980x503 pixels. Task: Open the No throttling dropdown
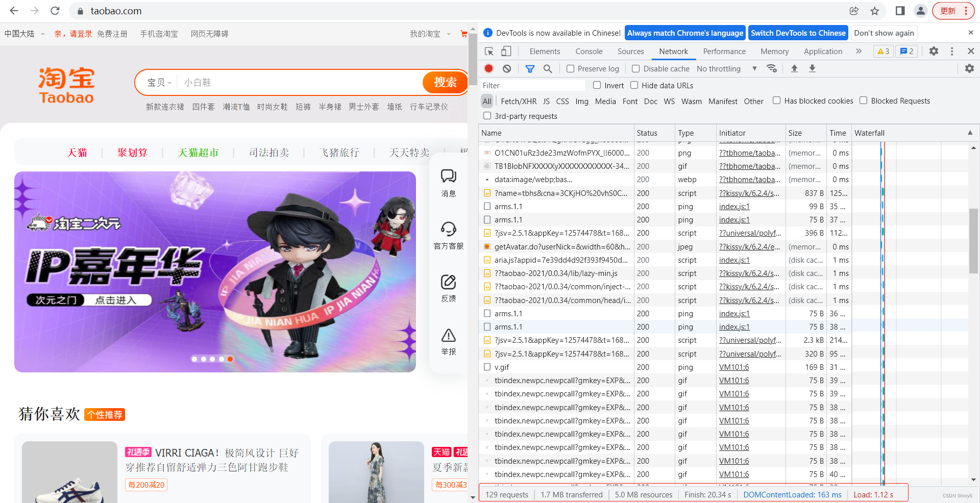[x=727, y=68]
